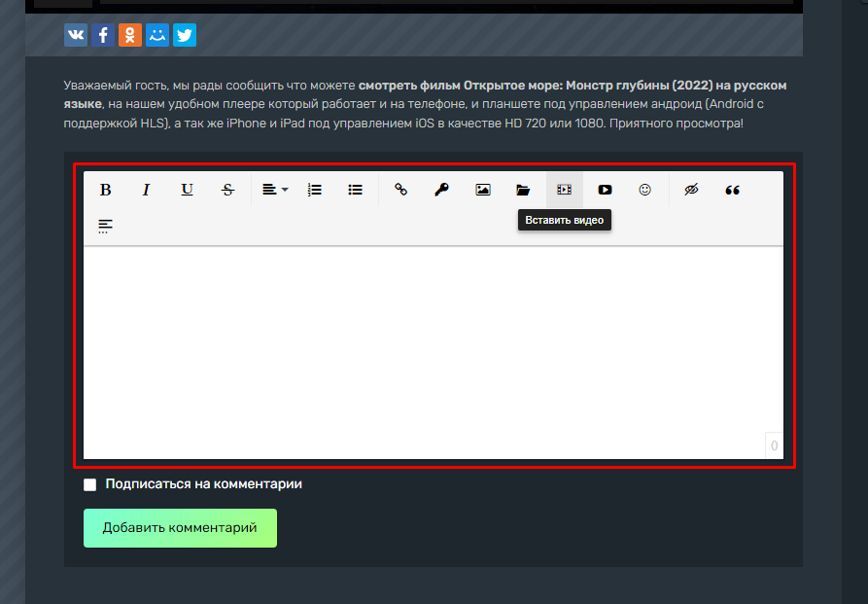Open the folder upload icon
868x604 pixels.
coord(523,190)
